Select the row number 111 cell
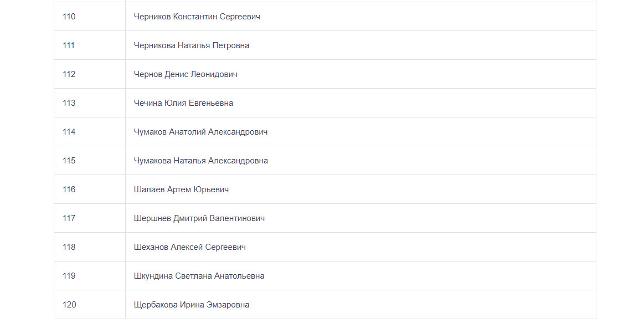Image resolution: width=644 pixels, height=323 pixels. [x=69, y=45]
